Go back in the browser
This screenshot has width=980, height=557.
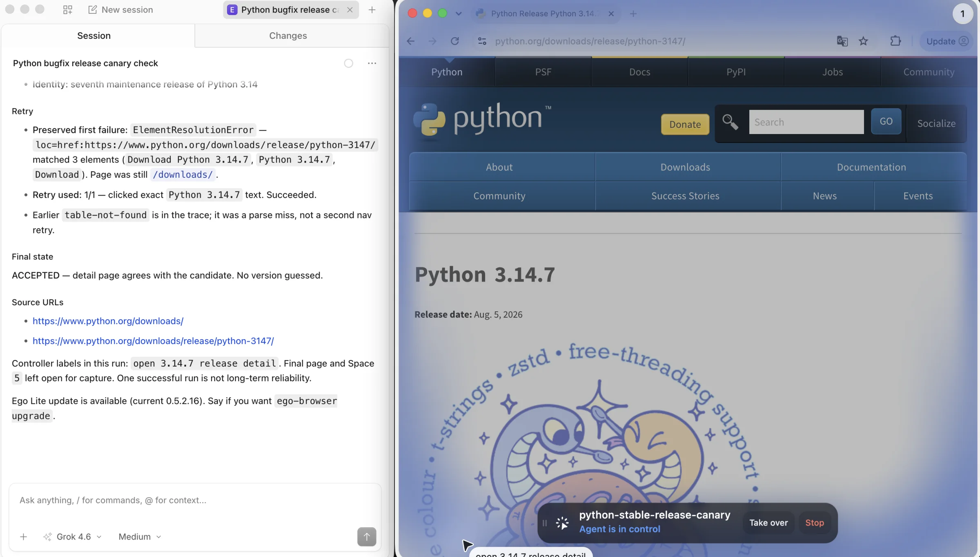tap(411, 41)
